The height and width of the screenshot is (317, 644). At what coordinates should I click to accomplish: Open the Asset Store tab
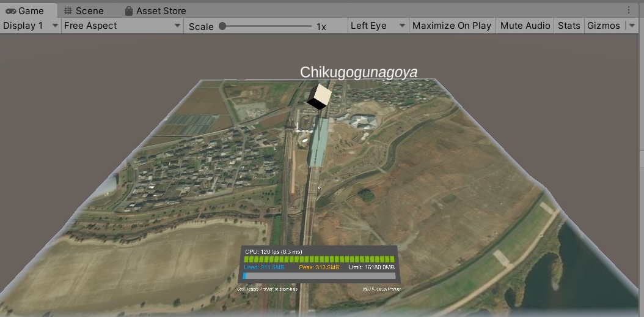click(x=155, y=10)
